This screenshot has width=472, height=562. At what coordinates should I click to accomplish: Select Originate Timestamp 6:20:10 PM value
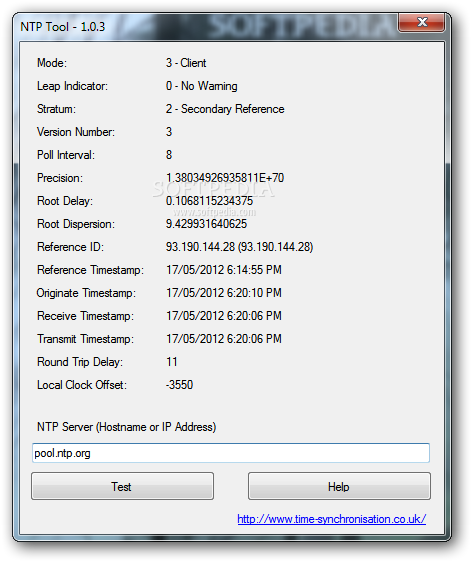click(x=224, y=292)
